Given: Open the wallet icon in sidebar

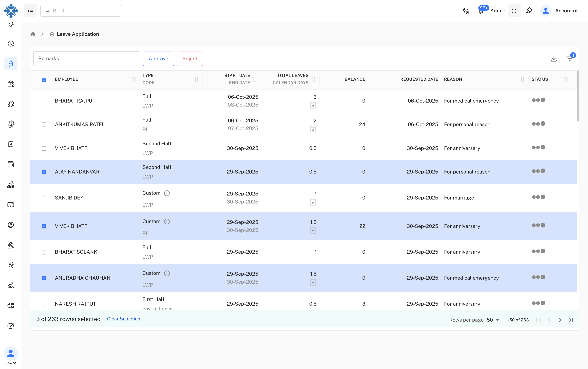Looking at the screenshot, I should coord(11,165).
